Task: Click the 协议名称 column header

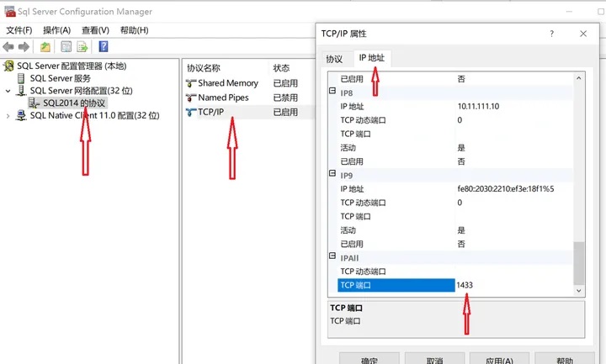Action: tap(204, 68)
